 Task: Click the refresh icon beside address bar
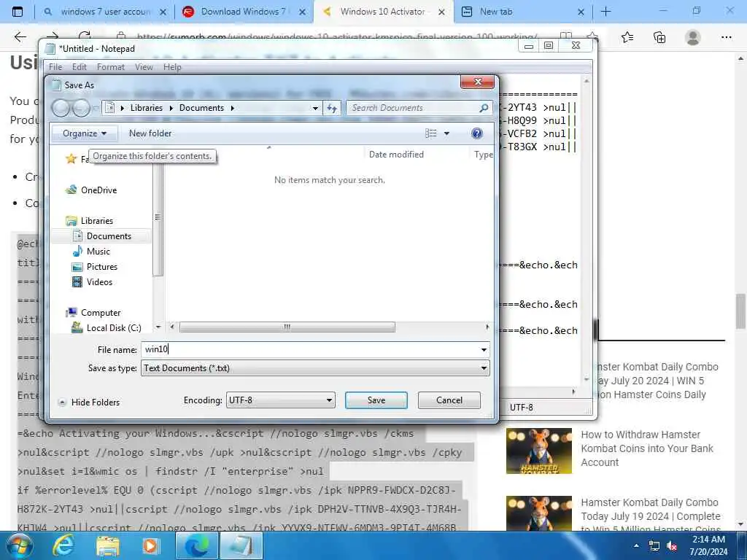332,108
